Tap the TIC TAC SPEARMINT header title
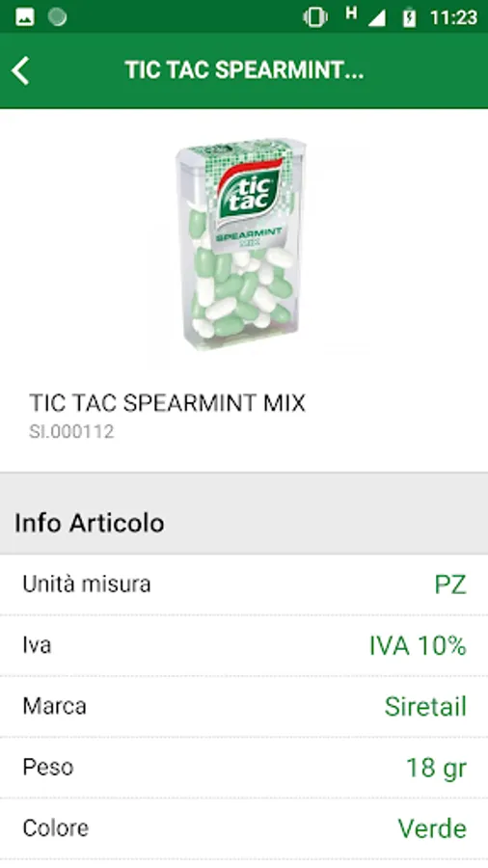This screenshot has height=868, width=488. (x=244, y=70)
